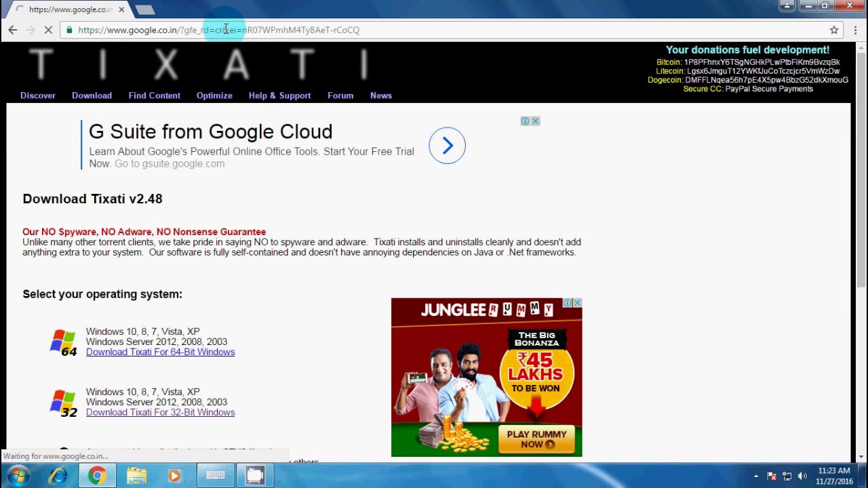Viewport: 868px width, 488px height.
Task: Download Tixati For 64-Bit Windows link
Action: (x=160, y=352)
